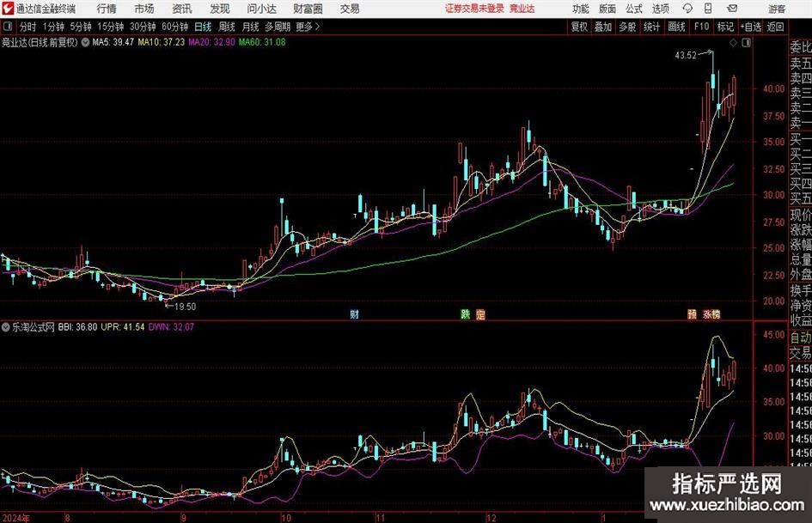812x523 pixels.
Task: Expand the 乐淘公式网 indicator settings arrow
Action: [7, 327]
